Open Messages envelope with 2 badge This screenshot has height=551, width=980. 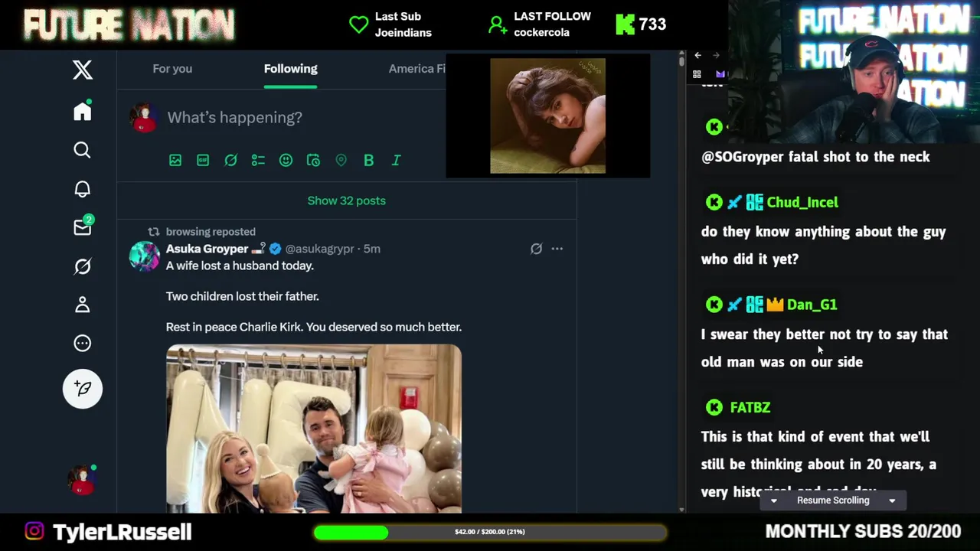(83, 227)
